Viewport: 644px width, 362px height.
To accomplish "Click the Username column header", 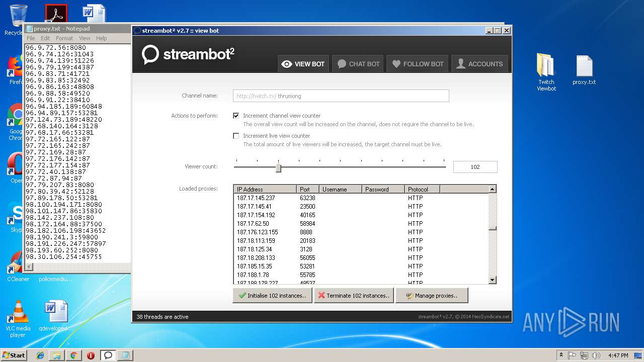I will [x=341, y=189].
